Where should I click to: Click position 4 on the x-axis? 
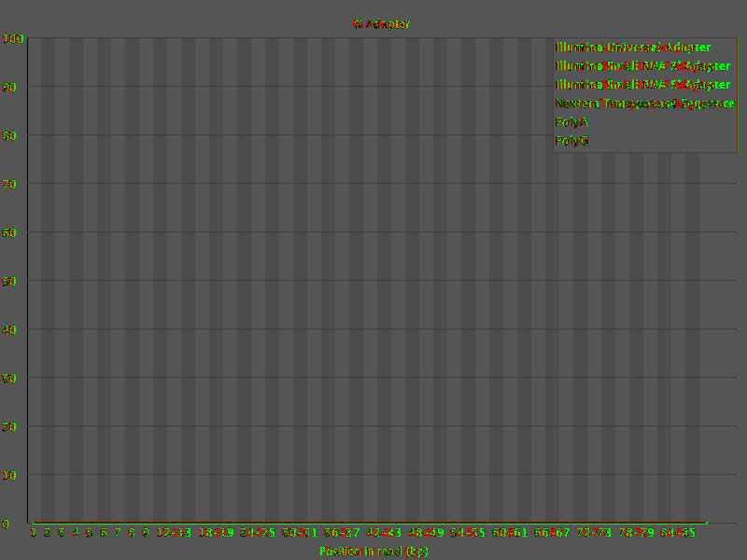[x=76, y=532]
